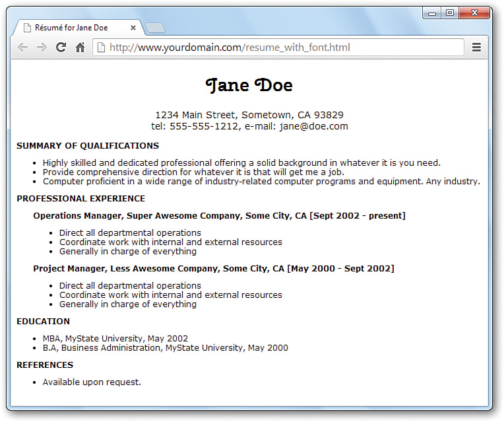The image size is (504, 422).
Task: Click the tel and e-mail contact line
Action: pos(249,126)
